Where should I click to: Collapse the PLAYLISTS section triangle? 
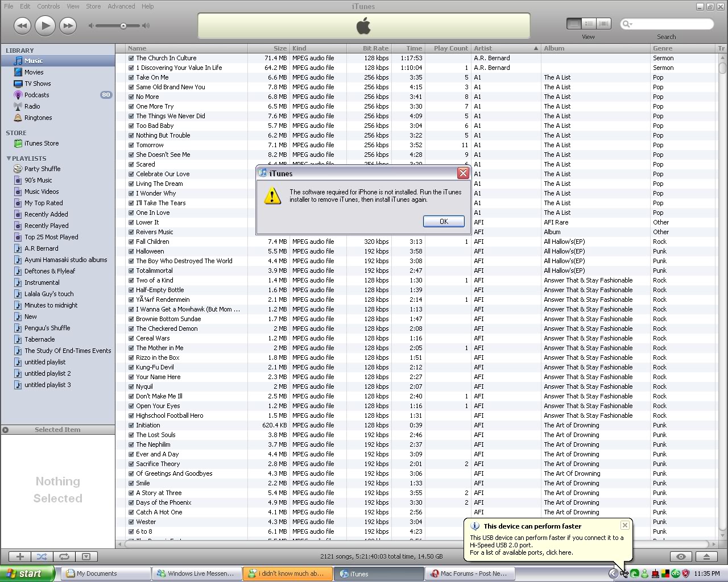(9, 159)
